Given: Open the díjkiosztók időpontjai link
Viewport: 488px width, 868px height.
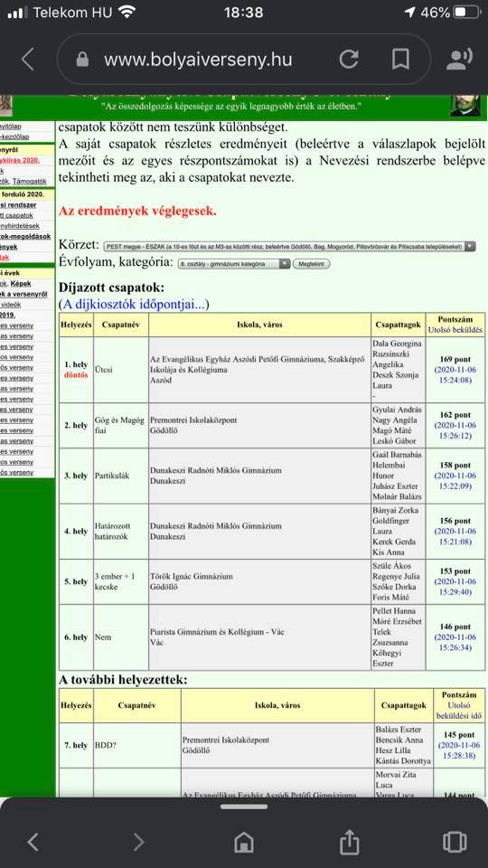Looking at the screenshot, I should click(134, 304).
